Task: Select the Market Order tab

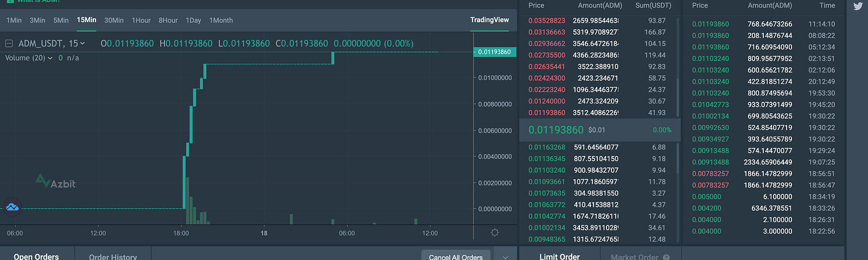Action: coord(634,257)
